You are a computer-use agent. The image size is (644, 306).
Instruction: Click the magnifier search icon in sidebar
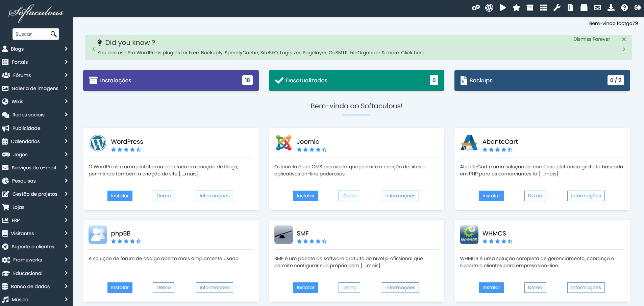click(53, 34)
